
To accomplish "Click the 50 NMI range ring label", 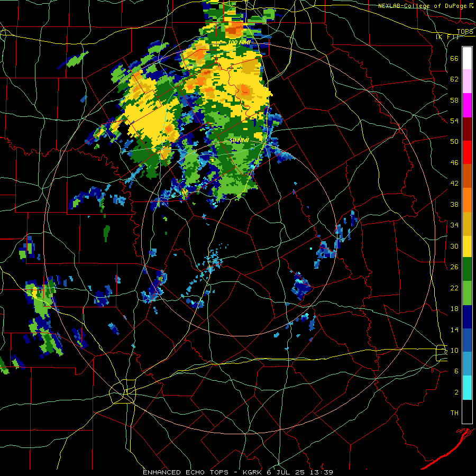I will click(x=239, y=140).
